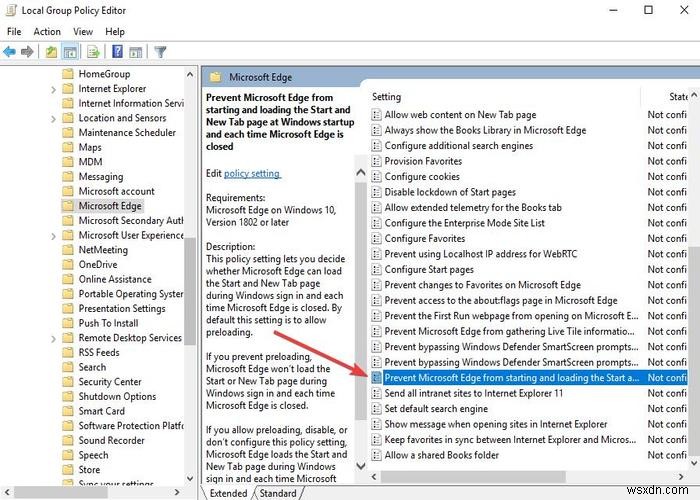Click tree pane vertical scrollbar down arrow
Viewport: 700px width, 500px height.
190,479
